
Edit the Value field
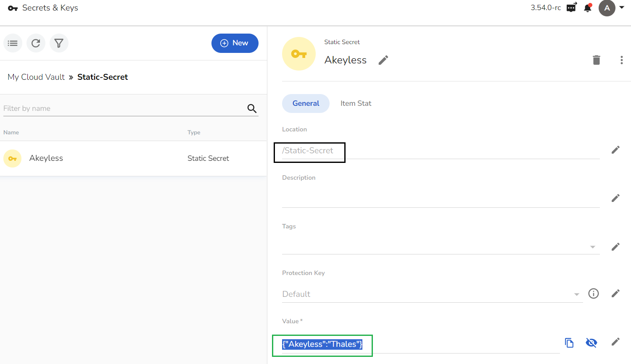pos(615,342)
